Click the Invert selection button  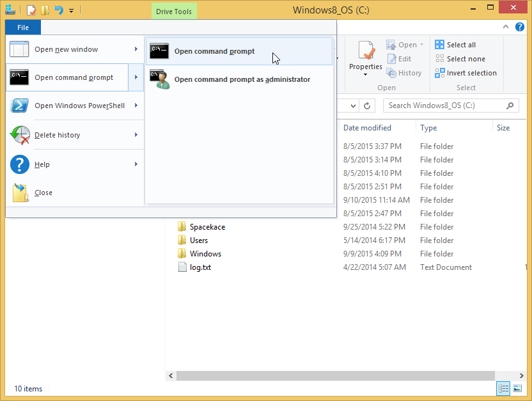(466, 73)
